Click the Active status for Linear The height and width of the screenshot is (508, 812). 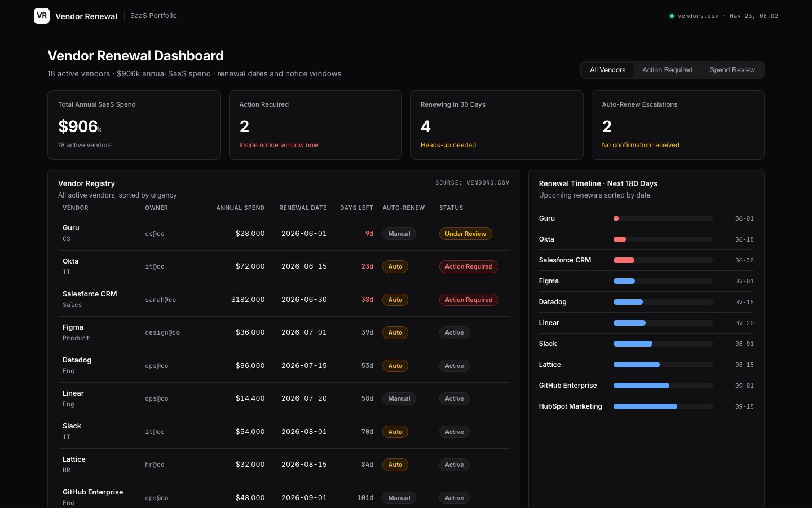[454, 398]
